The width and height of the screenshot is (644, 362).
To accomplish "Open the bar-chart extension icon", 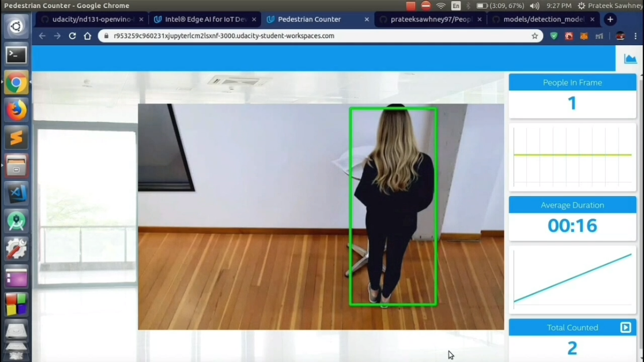I will [599, 36].
